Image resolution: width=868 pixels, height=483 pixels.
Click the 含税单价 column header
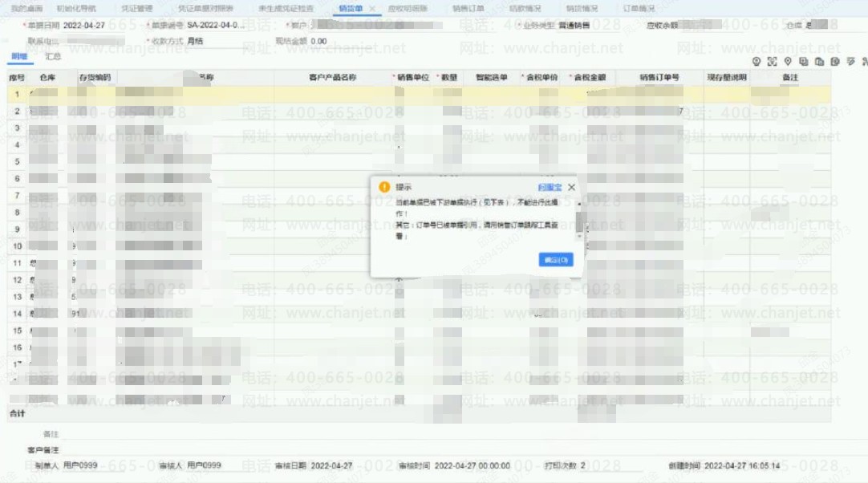click(541, 78)
